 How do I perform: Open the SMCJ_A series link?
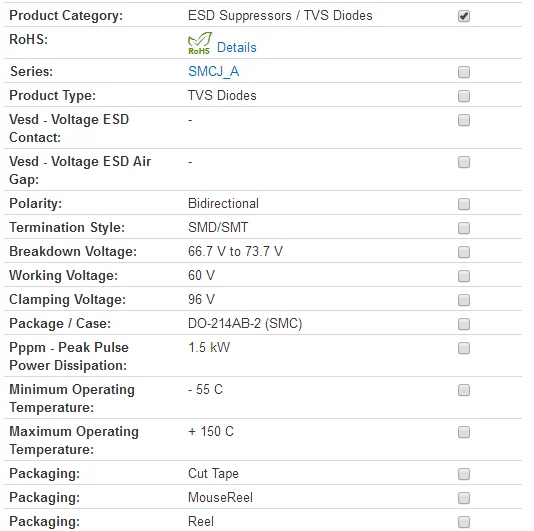[214, 72]
